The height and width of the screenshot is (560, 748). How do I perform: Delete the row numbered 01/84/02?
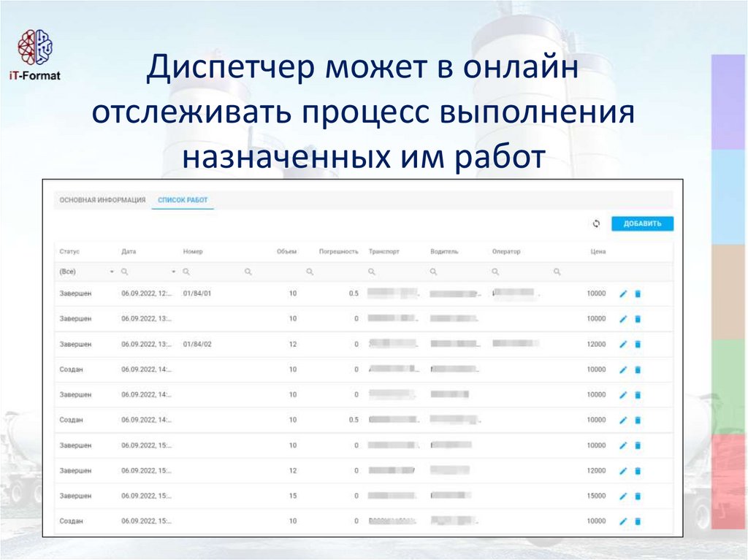pos(638,345)
